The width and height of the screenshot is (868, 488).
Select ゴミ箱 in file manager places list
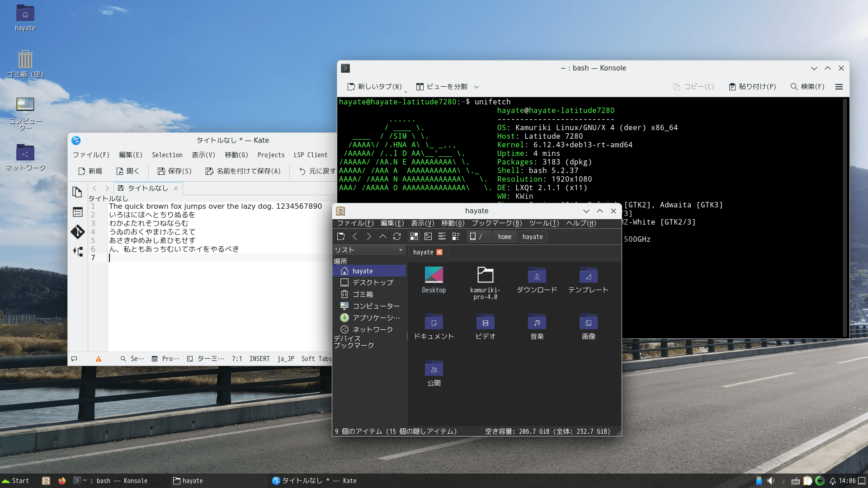363,294
